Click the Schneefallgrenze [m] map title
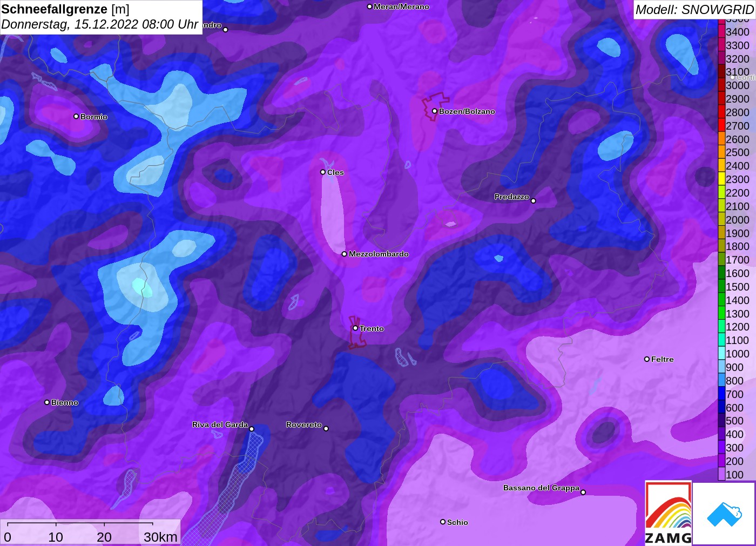756x546 pixels. pyautogui.click(x=65, y=9)
